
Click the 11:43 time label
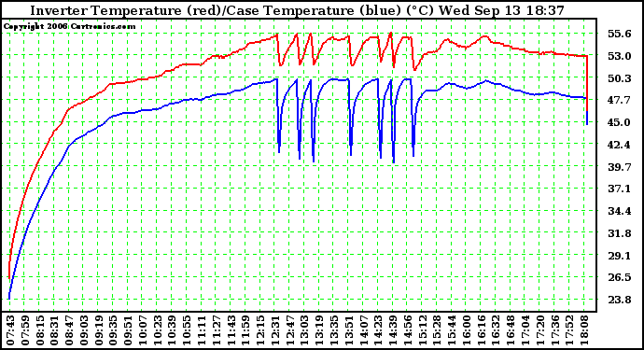[x=231, y=330]
